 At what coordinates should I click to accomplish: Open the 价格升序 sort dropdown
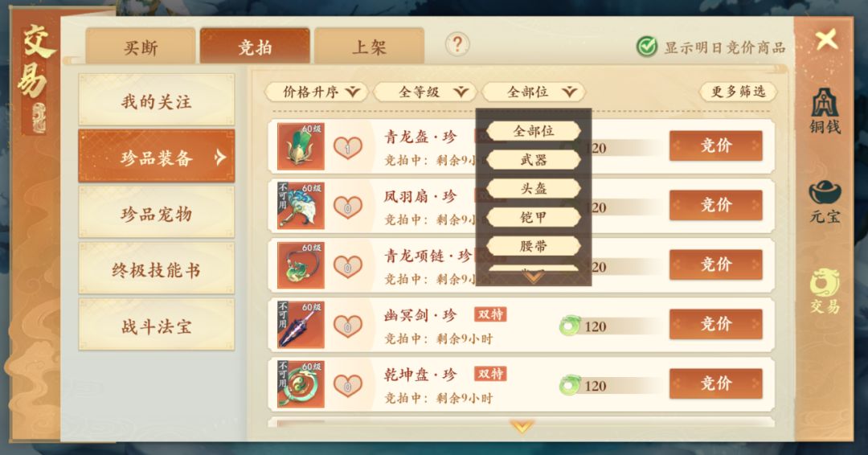point(316,92)
